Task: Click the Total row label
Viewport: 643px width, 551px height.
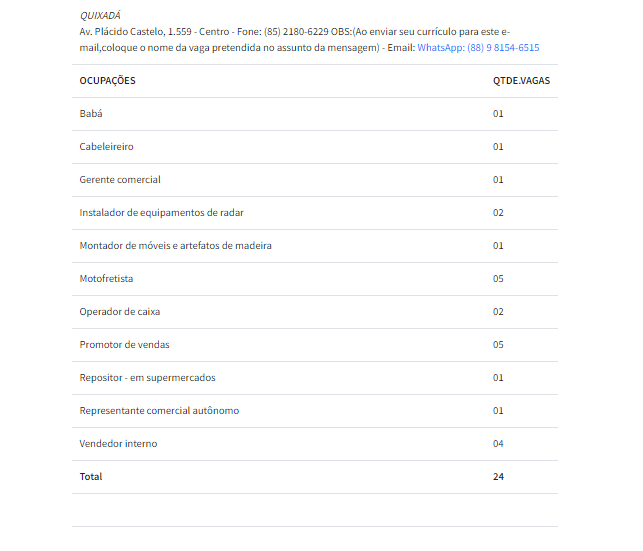Action: [x=91, y=477]
